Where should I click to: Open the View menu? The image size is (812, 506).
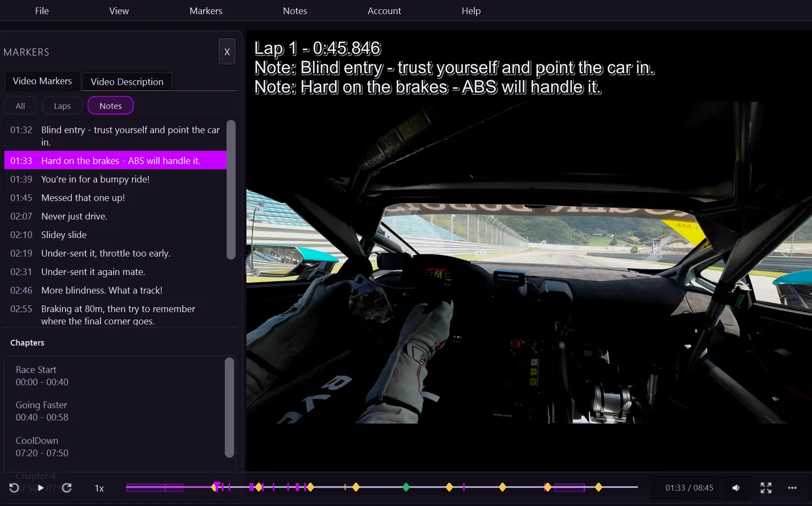[119, 11]
